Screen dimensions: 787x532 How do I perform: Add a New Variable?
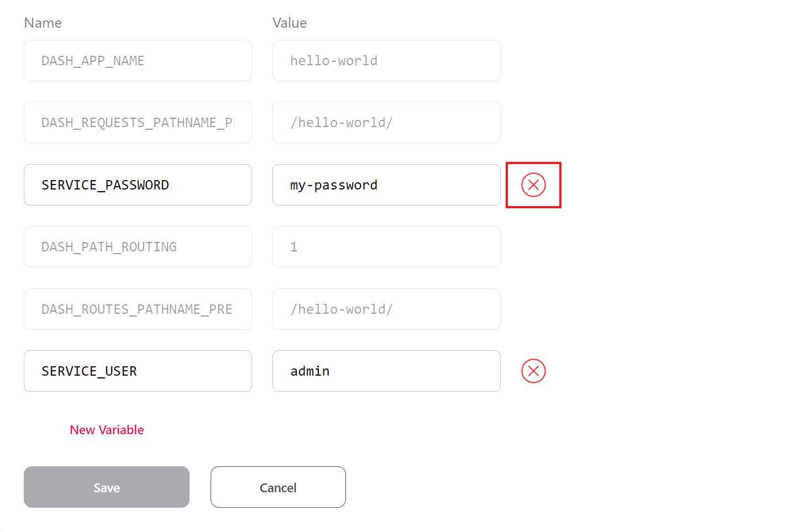(x=107, y=430)
